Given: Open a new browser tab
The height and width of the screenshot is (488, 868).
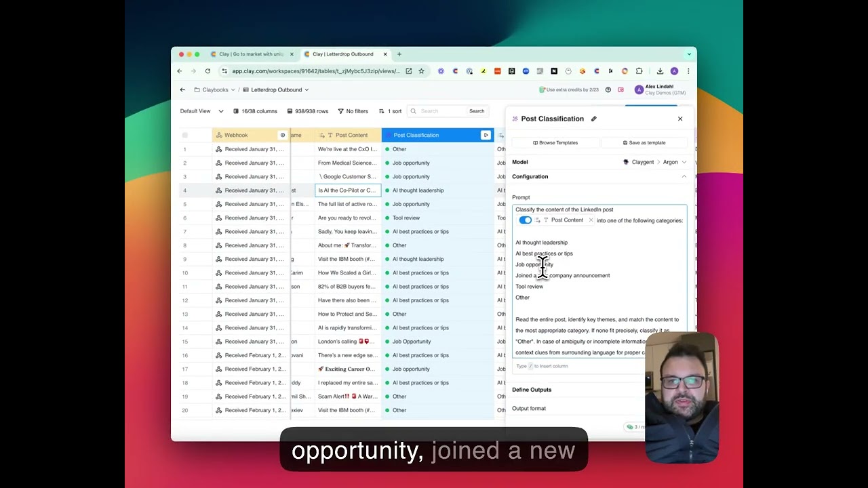Looking at the screenshot, I should tap(399, 54).
